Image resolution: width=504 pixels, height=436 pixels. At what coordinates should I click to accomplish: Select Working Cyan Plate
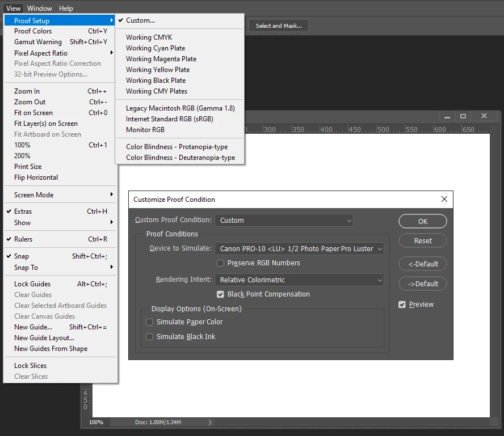[180, 48]
